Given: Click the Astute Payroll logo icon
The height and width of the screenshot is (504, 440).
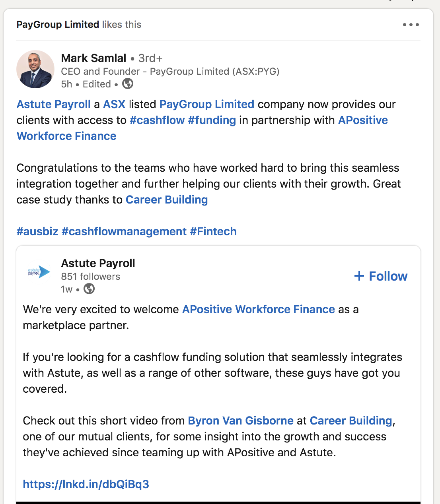Looking at the screenshot, I should click(39, 272).
